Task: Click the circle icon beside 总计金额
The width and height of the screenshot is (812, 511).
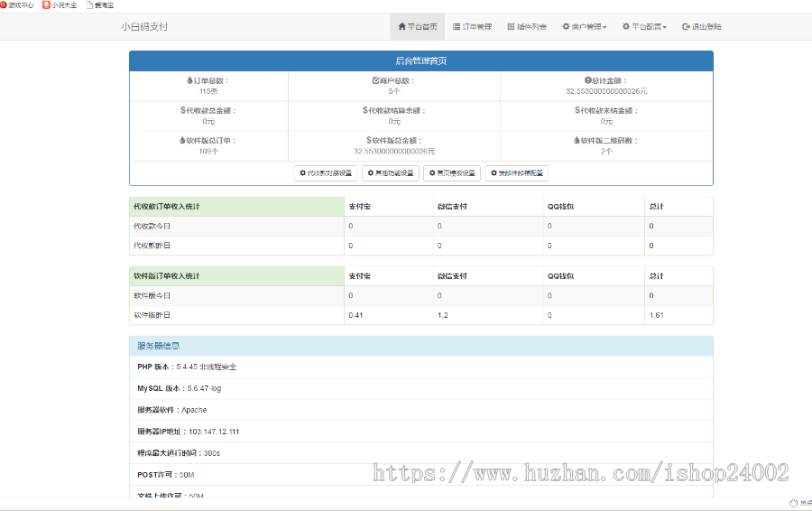Action: point(588,81)
